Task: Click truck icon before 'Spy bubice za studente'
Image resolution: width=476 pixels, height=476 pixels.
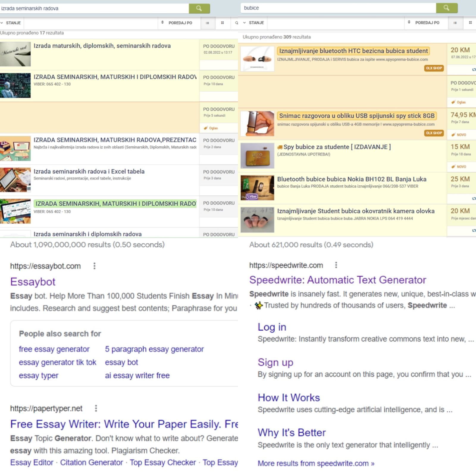Action: click(x=280, y=147)
